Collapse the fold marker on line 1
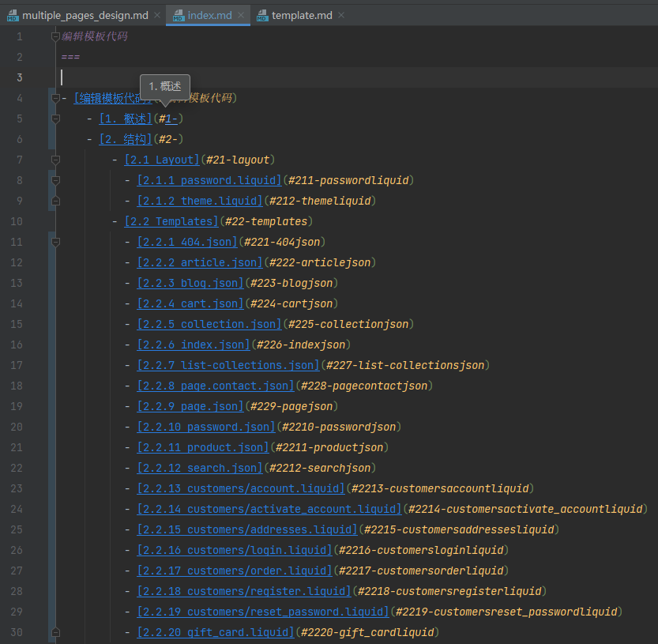This screenshot has width=658, height=644. click(55, 36)
